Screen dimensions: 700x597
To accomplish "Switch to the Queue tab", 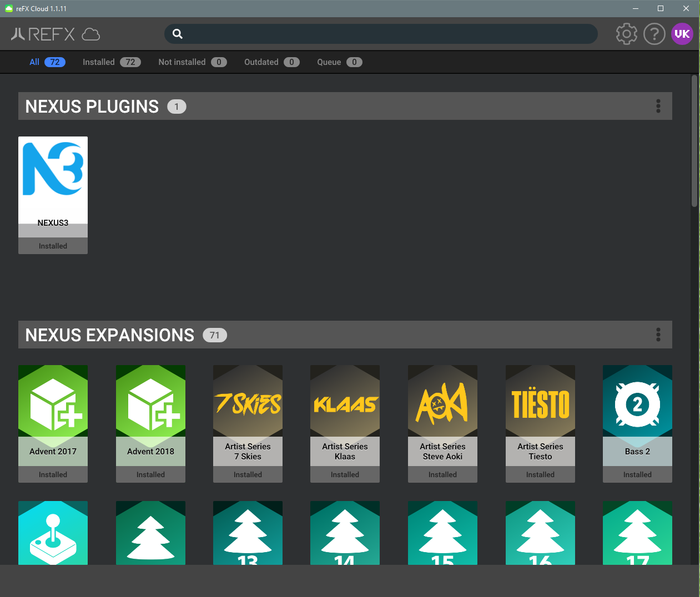I will point(340,62).
